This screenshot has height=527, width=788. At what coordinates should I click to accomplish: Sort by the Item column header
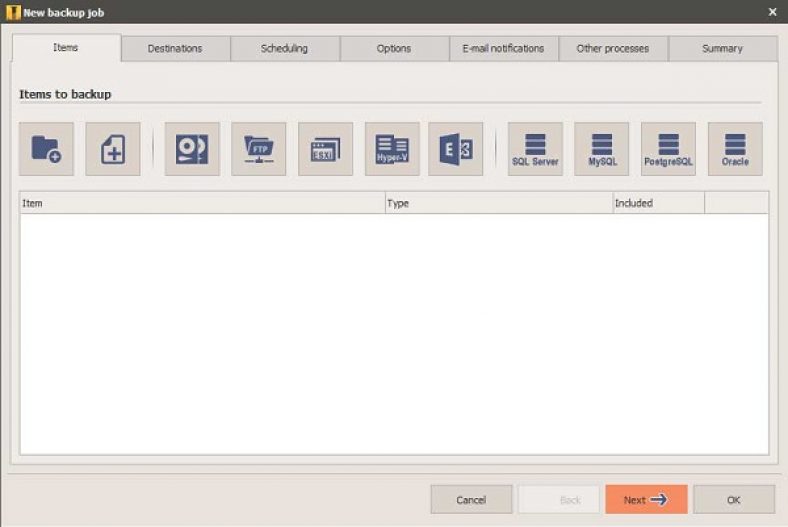203,203
